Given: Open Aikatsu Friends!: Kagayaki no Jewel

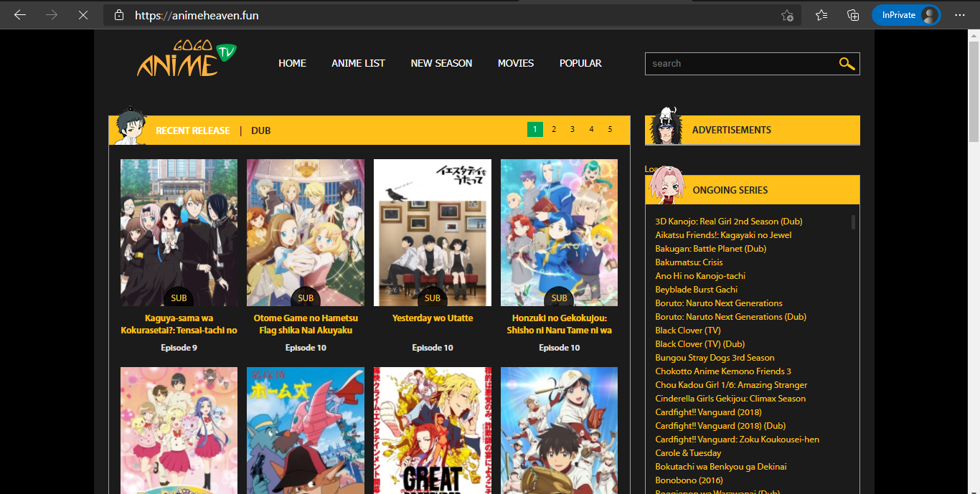Looking at the screenshot, I should coord(723,235).
